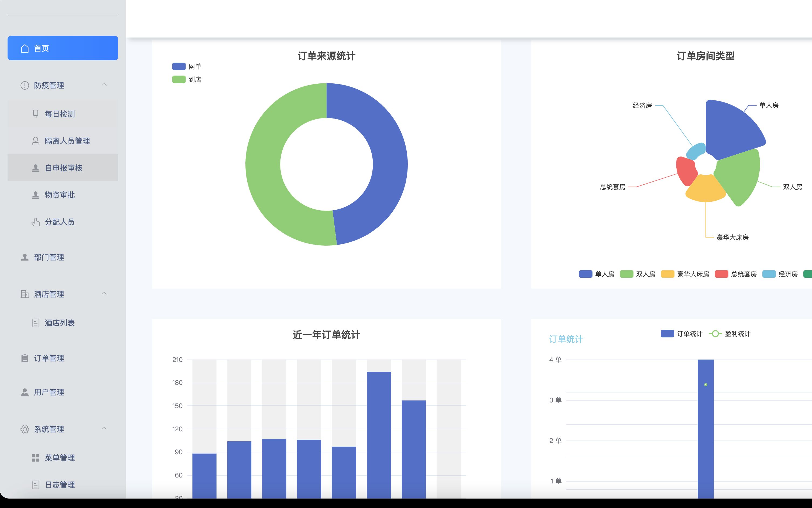
Task: Click the 近一年订单统计 chart title
Action: click(326, 335)
